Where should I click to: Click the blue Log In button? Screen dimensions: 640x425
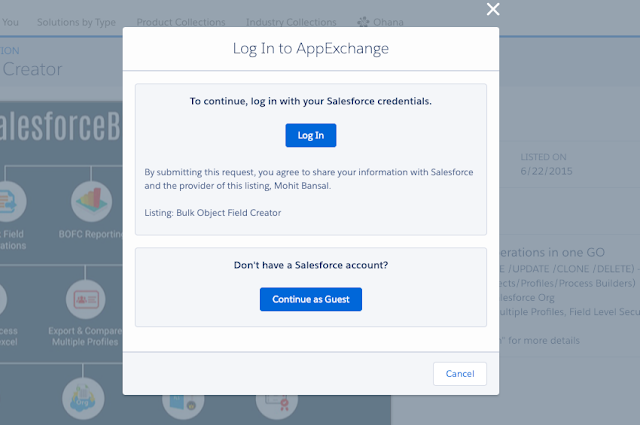[x=311, y=135]
